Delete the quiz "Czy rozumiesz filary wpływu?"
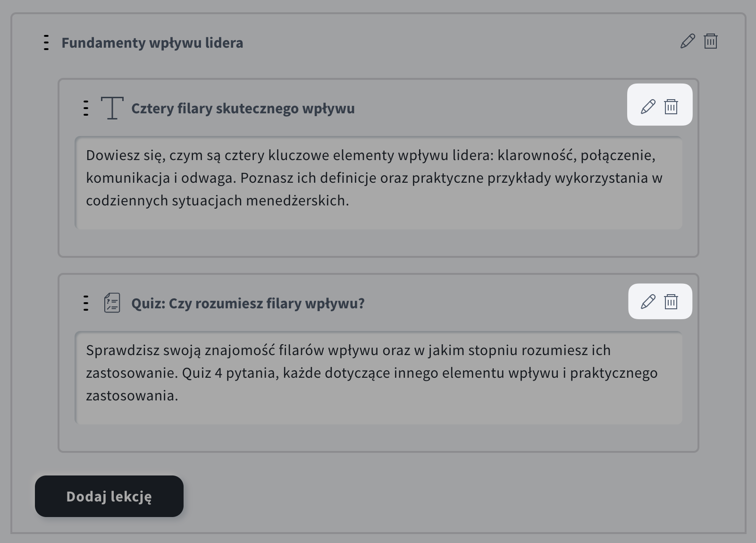The height and width of the screenshot is (543, 756). click(672, 301)
